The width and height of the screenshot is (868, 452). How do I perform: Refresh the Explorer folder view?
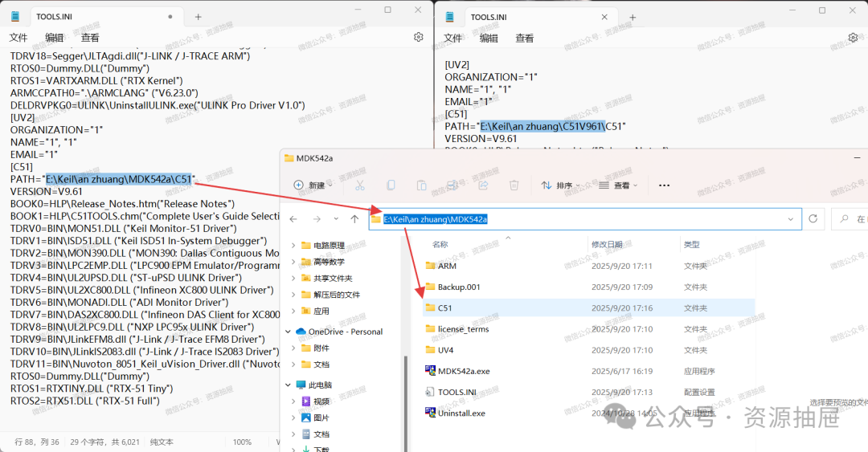click(813, 218)
